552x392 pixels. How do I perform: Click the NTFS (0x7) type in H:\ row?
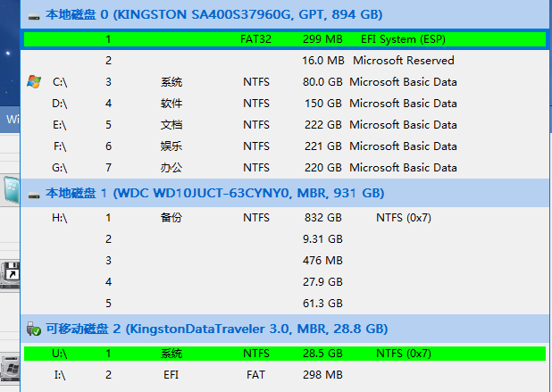click(404, 218)
